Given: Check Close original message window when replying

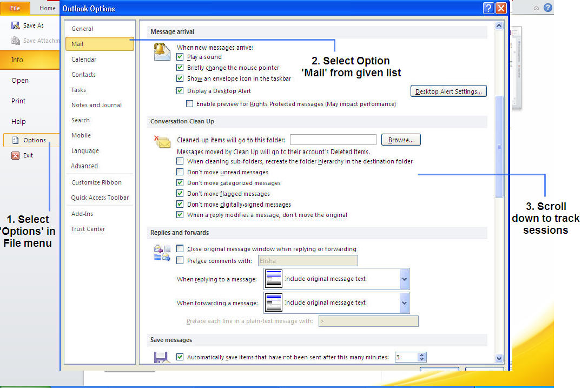Looking at the screenshot, I should pos(180,249).
